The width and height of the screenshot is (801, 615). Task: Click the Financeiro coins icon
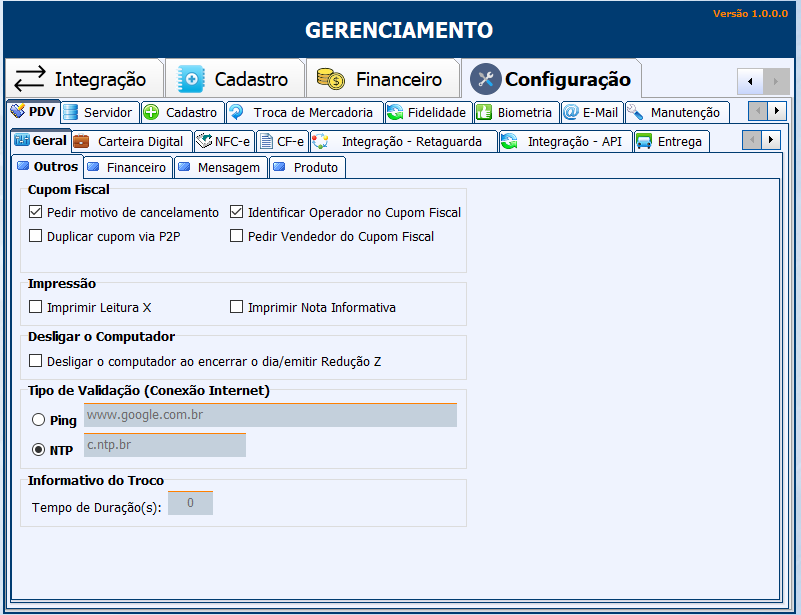(x=331, y=79)
